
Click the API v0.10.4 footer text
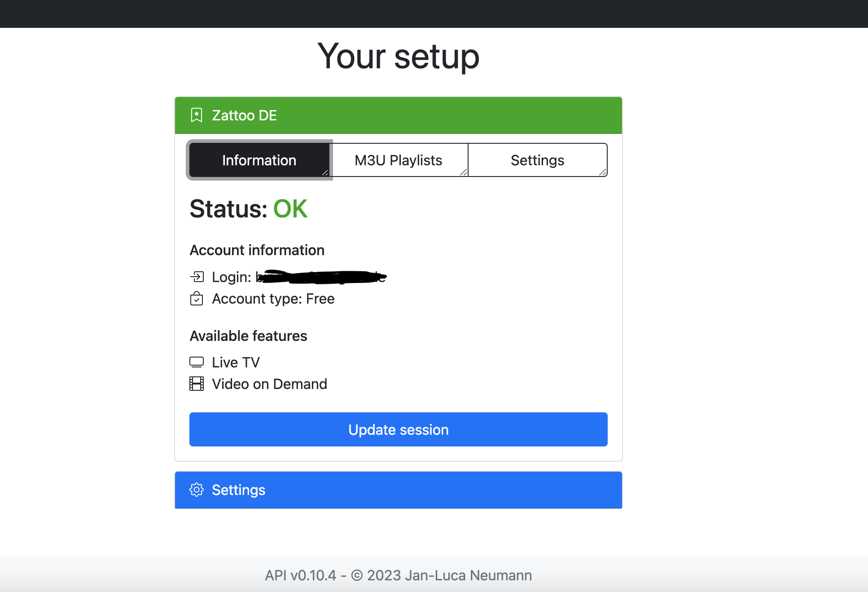[x=300, y=575]
